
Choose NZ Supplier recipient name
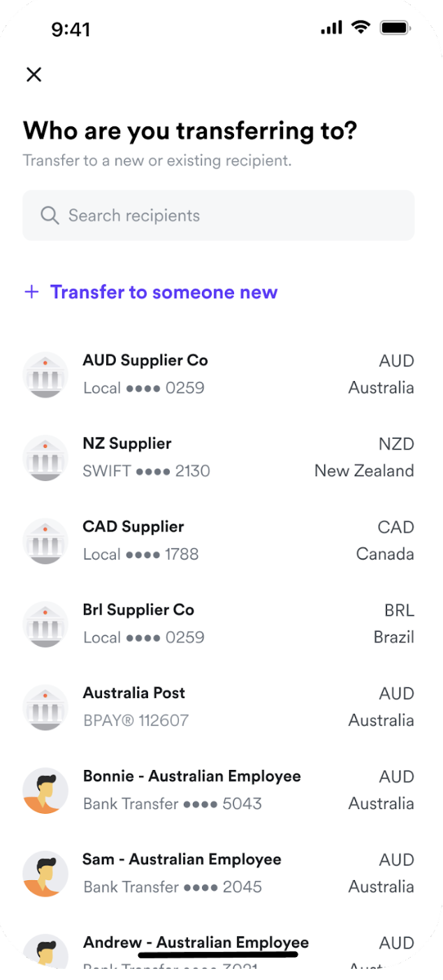127,444
